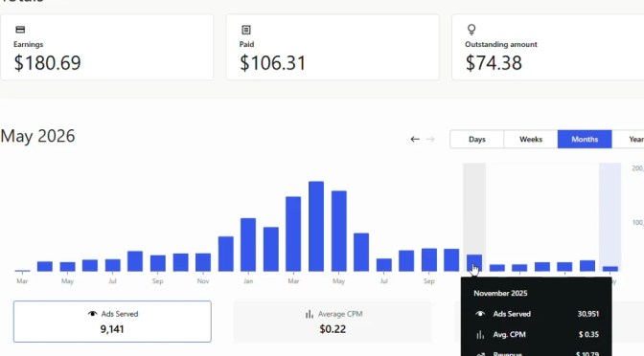The image size is (644, 356).
Task: Click the Nov axis label
Action: pos(203,281)
